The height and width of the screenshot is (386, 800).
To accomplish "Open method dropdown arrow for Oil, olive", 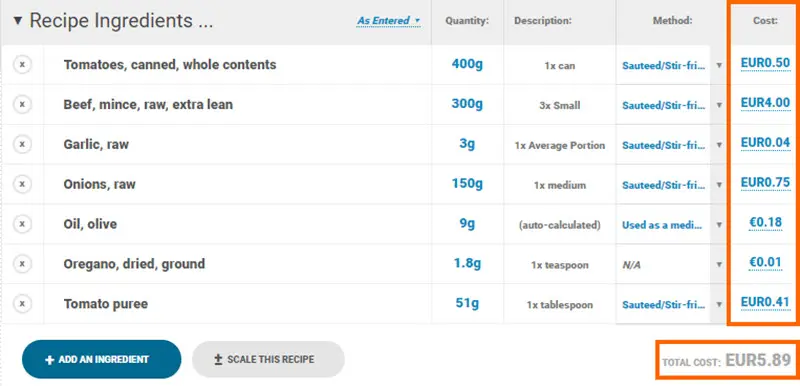I will (x=719, y=224).
